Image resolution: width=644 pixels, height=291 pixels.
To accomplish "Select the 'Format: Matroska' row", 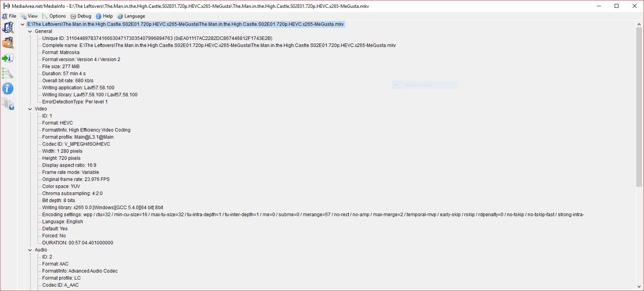I will pos(61,52).
